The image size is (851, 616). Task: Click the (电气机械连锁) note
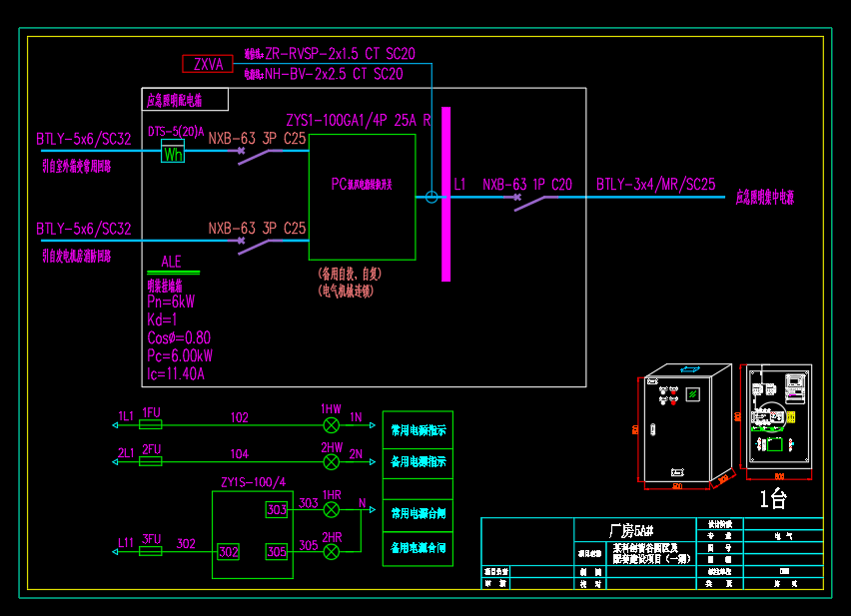346,292
